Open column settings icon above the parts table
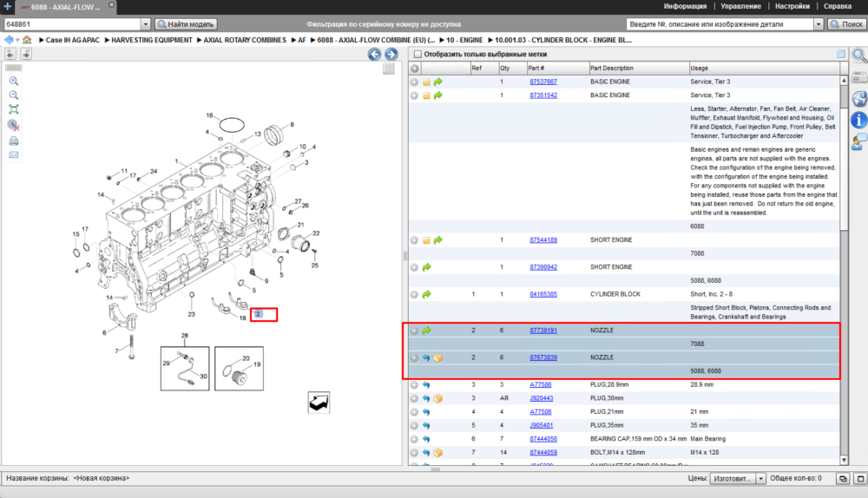The width and height of the screenshot is (868, 498). tap(841, 54)
